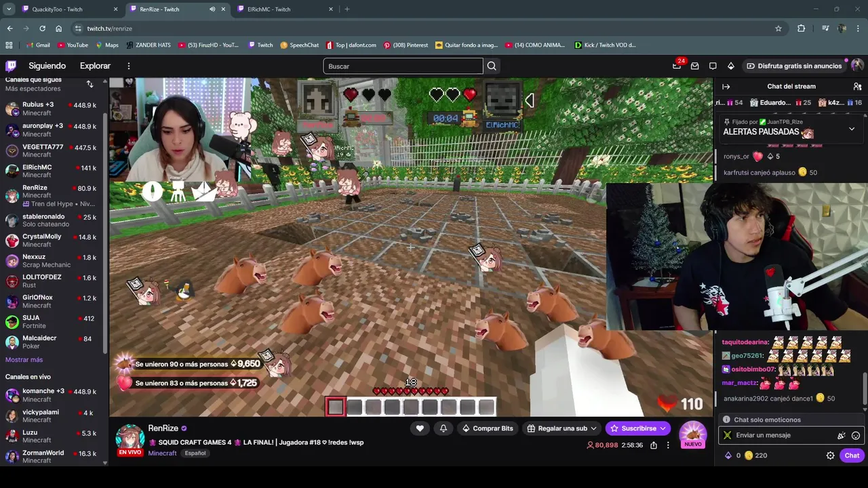Viewport: 868px width, 488px height.
Task: Open Malcaidecr Poker channel in sidebar
Action: point(54,342)
